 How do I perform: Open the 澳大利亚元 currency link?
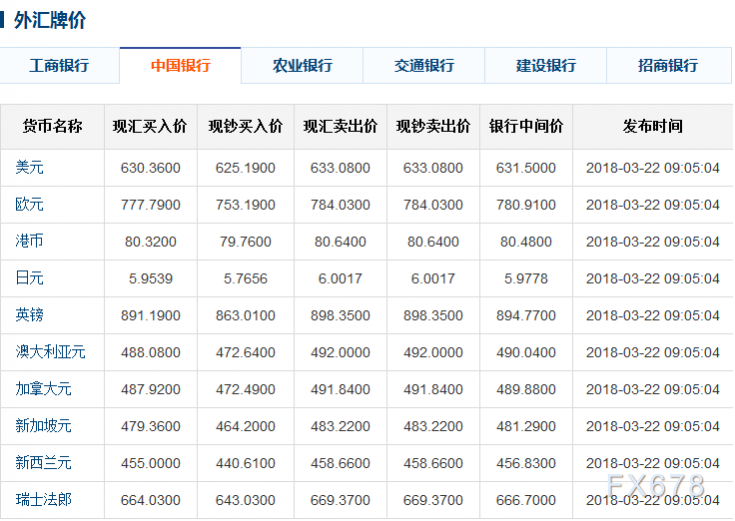pyautogui.click(x=50, y=352)
